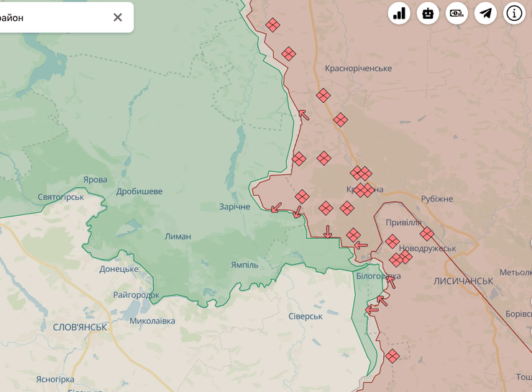Viewport: 532px width, 392px height.
Task: Click unit marker east of Привілля label
Action: click(x=427, y=234)
